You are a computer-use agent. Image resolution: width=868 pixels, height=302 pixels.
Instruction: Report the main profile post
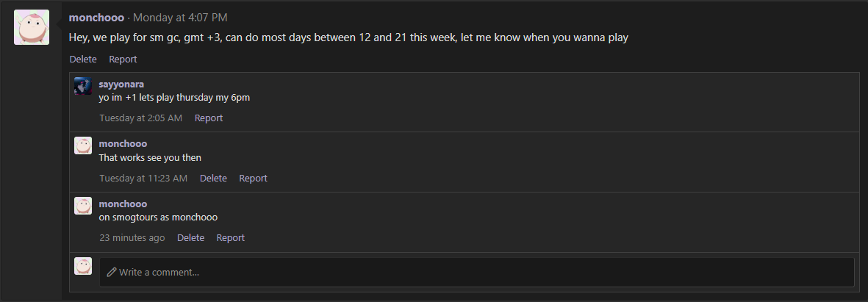click(x=123, y=59)
